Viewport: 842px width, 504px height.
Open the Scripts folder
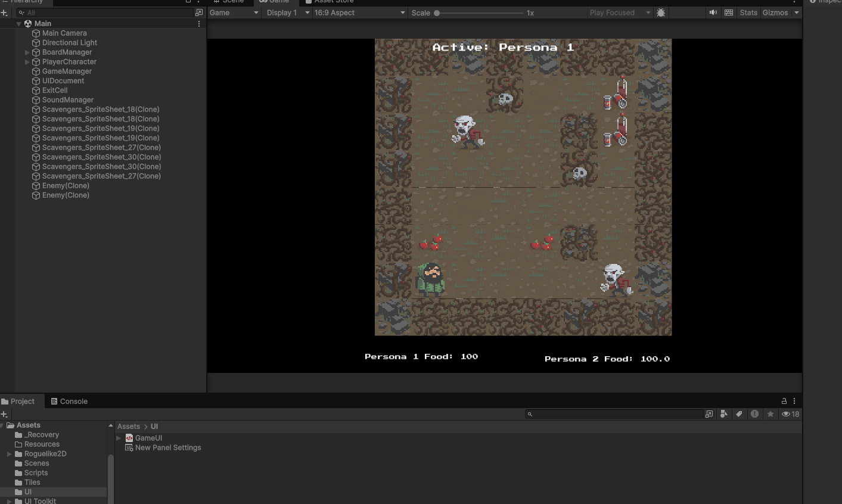36,473
